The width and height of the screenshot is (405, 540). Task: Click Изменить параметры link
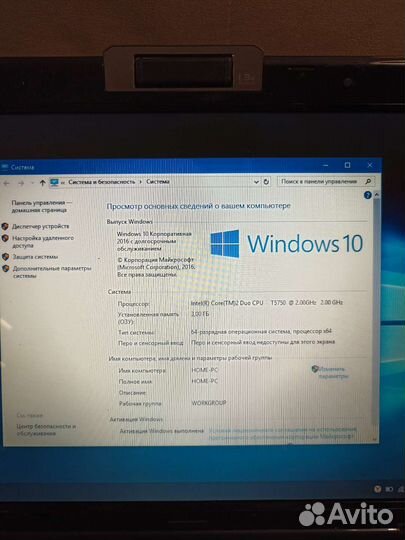pos(333,373)
